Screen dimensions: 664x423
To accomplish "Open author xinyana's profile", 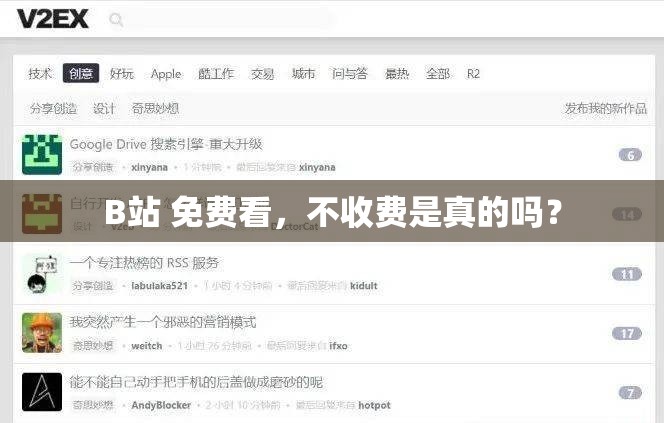I will click(x=149, y=167).
